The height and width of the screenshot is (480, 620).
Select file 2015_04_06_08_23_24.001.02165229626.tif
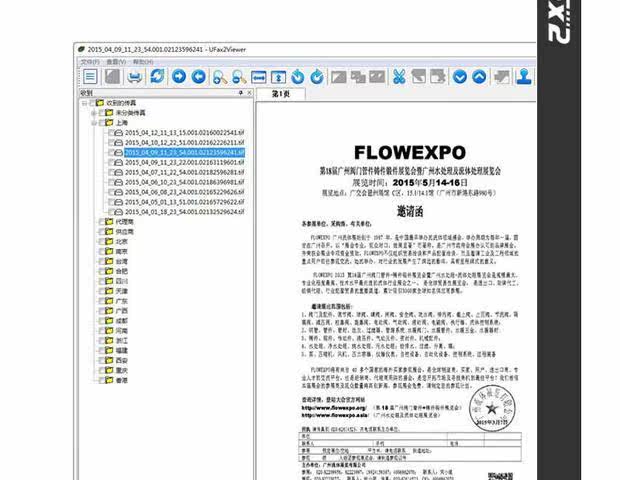[x=185, y=192]
